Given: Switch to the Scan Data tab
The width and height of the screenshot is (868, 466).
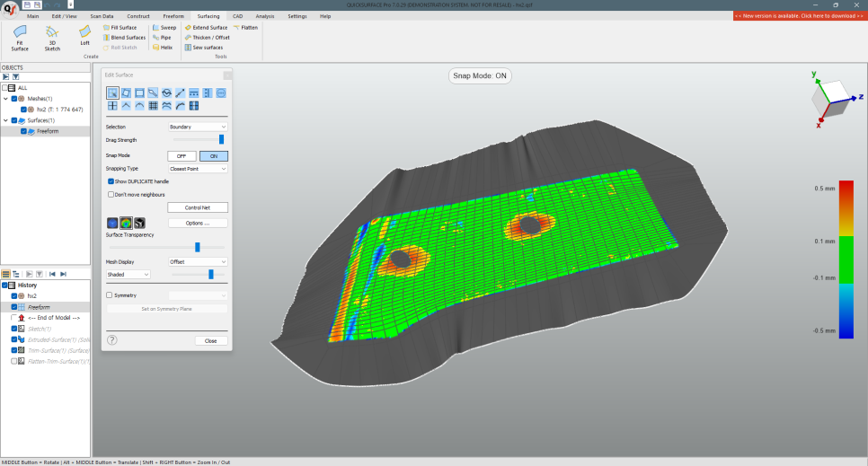Looking at the screenshot, I should click(x=102, y=16).
